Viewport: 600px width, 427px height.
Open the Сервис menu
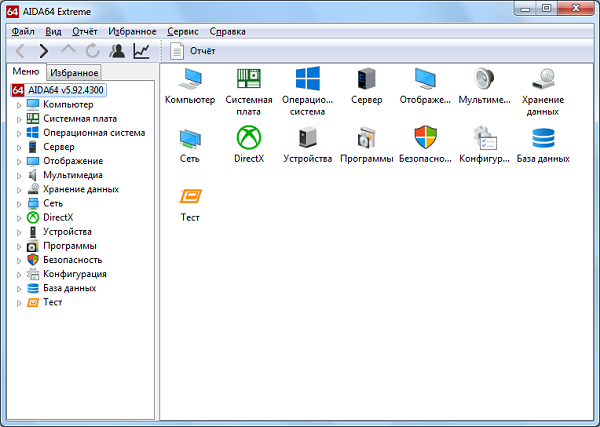pyautogui.click(x=183, y=32)
